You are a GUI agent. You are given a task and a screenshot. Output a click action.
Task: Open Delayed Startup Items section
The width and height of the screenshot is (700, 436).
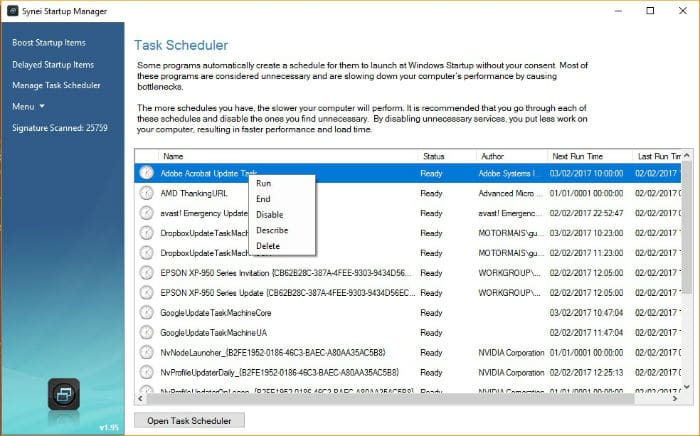tap(53, 65)
